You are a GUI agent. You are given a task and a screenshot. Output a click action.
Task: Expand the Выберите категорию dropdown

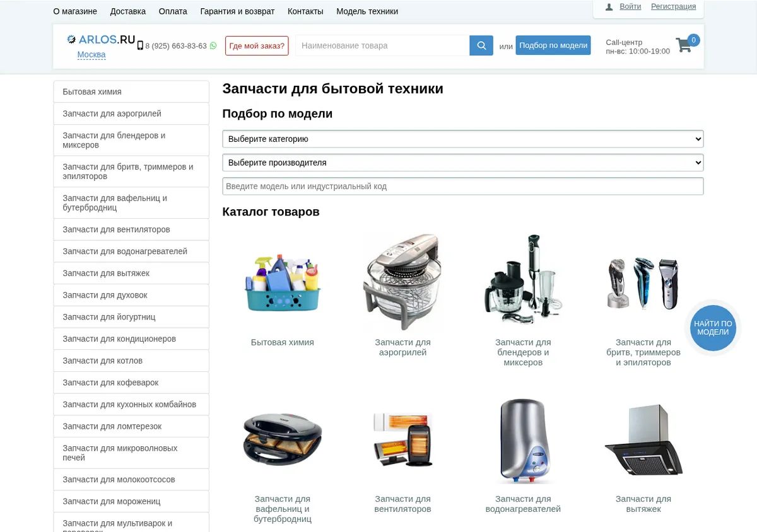(463, 139)
